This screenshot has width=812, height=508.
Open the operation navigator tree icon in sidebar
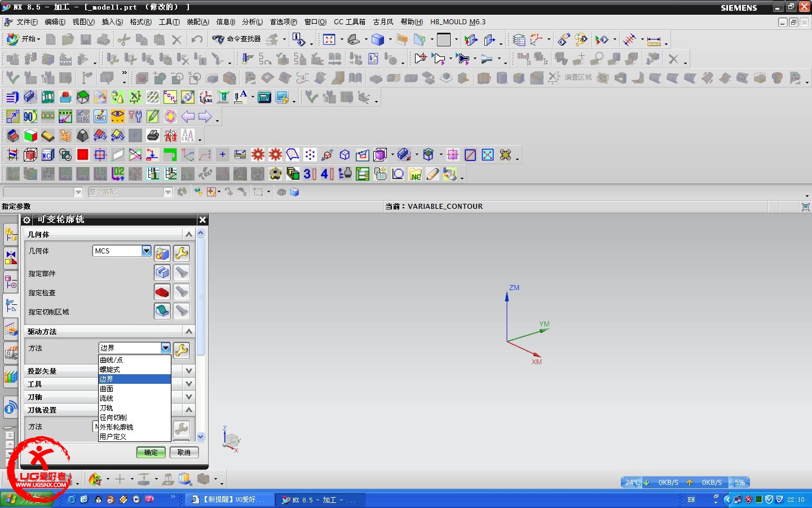11,305
